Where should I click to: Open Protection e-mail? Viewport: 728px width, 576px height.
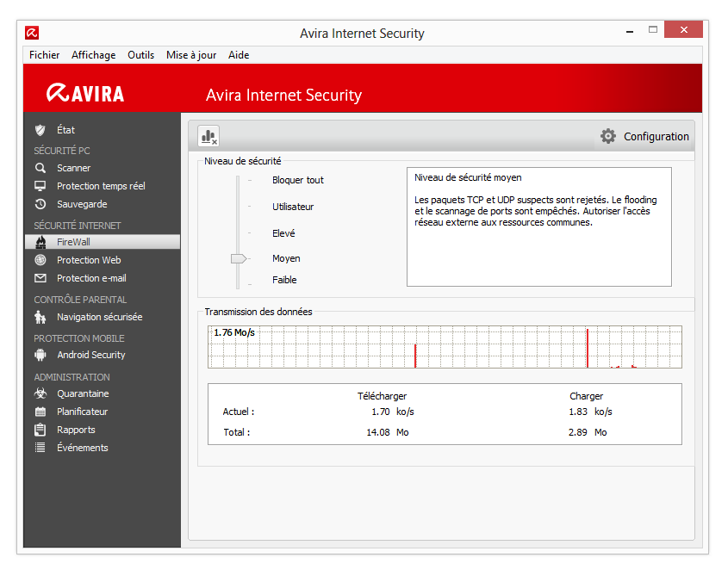click(93, 277)
